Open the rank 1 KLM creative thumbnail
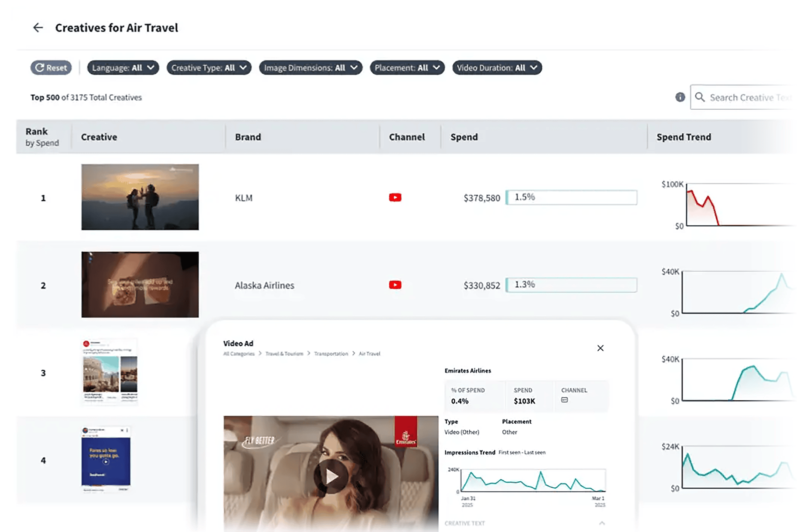Image resolution: width=797 pixels, height=532 pixels. coord(140,197)
